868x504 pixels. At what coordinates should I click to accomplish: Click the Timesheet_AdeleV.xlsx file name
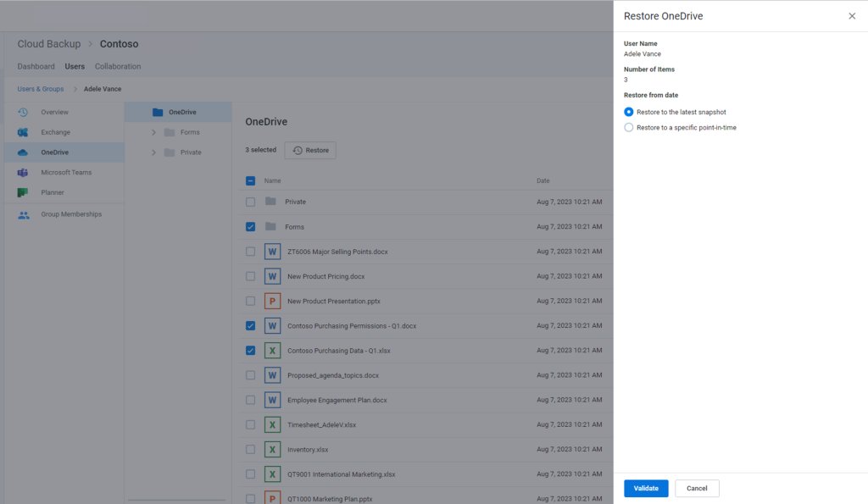pos(321,425)
